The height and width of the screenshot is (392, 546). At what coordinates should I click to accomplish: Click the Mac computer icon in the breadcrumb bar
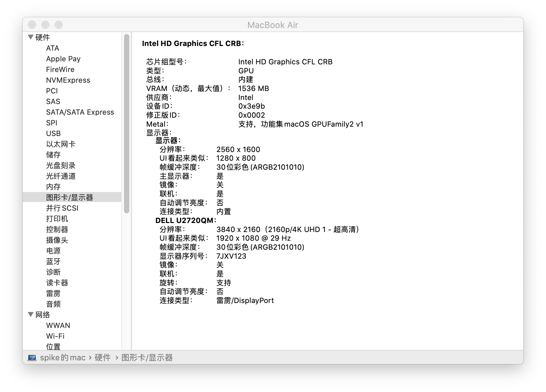point(32,357)
